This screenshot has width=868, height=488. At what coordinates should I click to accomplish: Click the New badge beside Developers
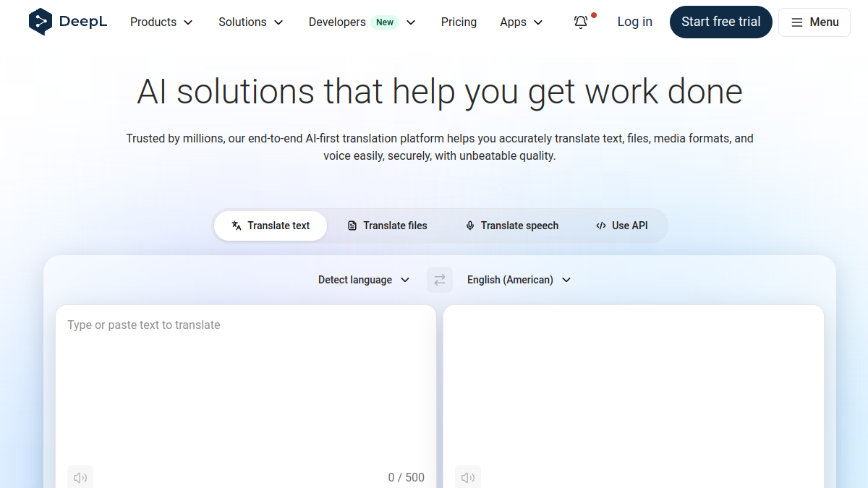tap(385, 22)
